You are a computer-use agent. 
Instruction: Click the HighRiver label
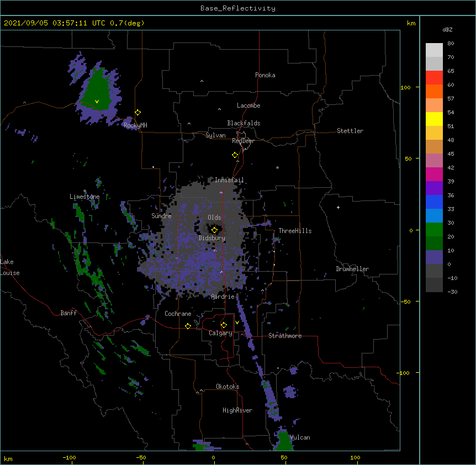pyautogui.click(x=237, y=410)
